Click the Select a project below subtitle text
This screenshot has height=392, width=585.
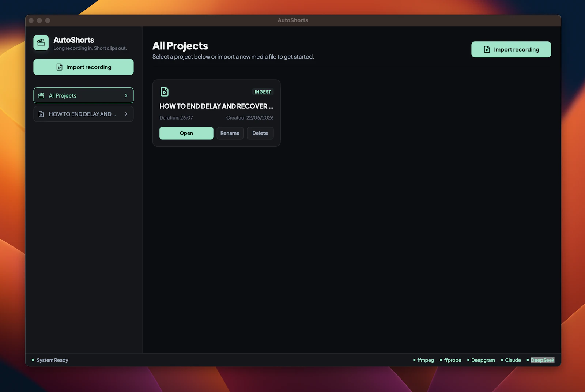[x=233, y=57]
